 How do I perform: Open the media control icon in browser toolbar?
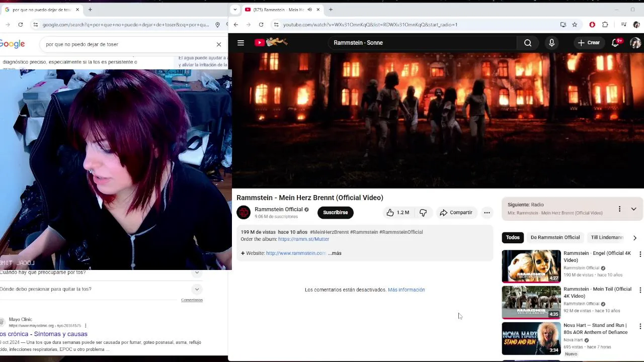point(623,25)
